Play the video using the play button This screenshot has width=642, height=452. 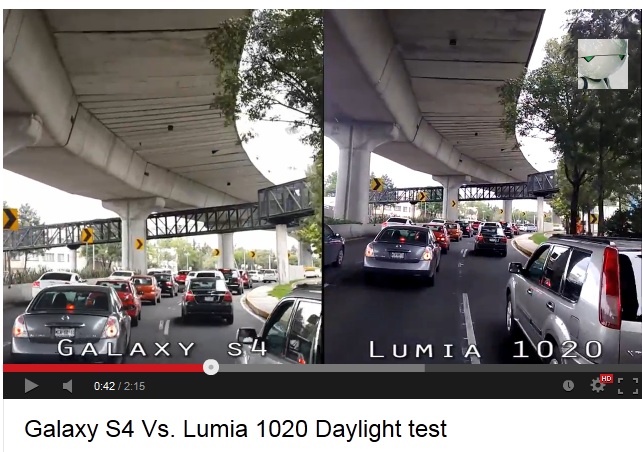click(31, 386)
